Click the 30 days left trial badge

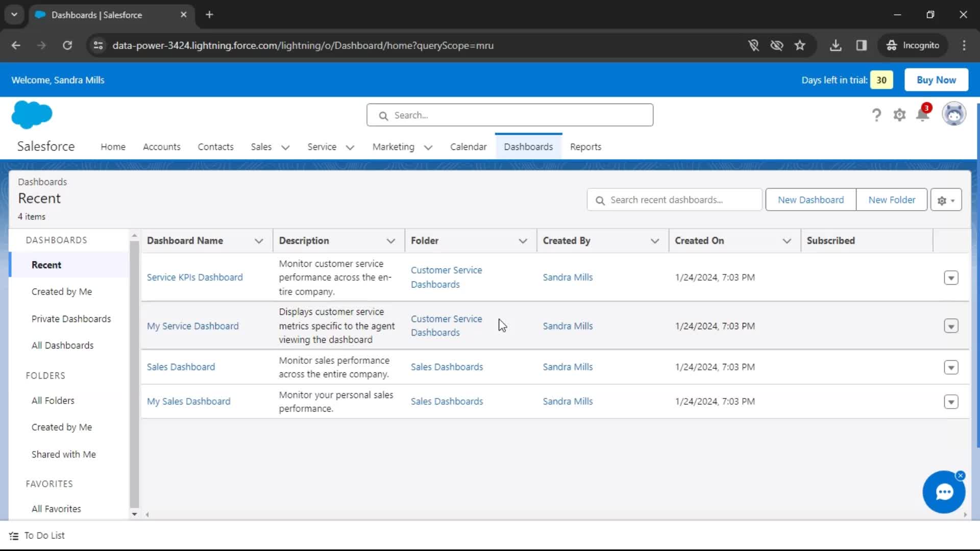click(x=881, y=80)
